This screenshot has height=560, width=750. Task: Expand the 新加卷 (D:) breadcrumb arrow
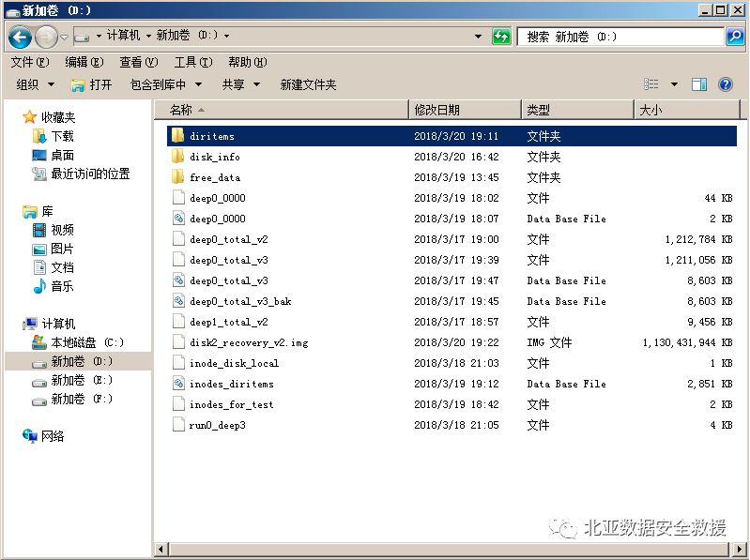pyautogui.click(x=226, y=36)
